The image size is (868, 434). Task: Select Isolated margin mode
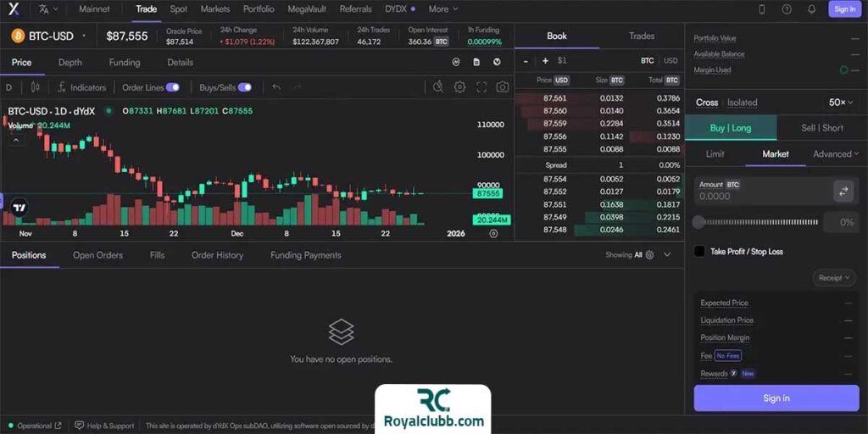(742, 103)
